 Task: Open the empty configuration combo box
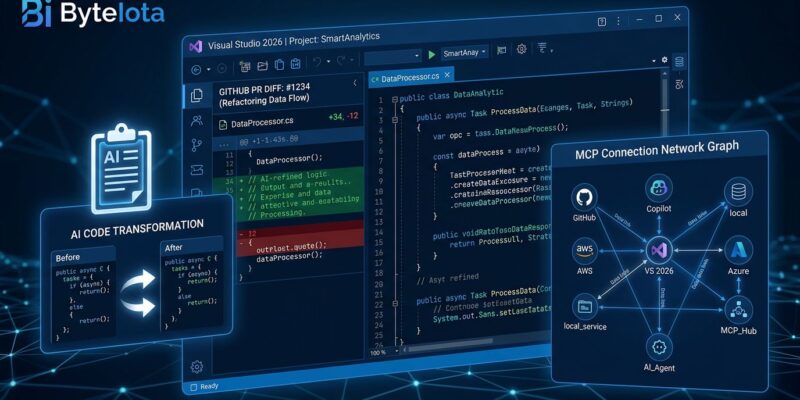click(393, 57)
